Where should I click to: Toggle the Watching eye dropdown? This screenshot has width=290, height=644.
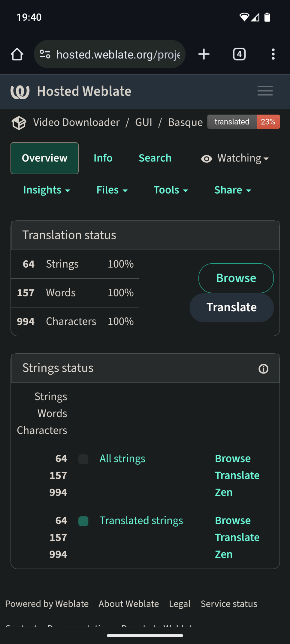pyautogui.click(x=235, y=158)
